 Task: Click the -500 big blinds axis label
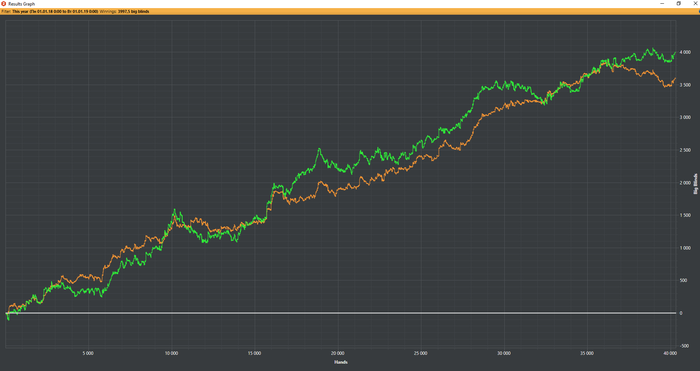point(685,346)
